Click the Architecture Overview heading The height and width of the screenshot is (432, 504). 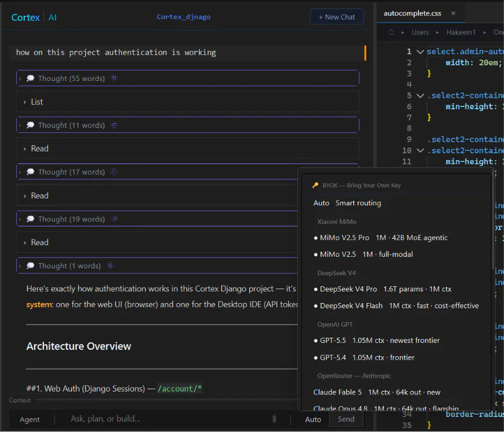click(79, 346)
